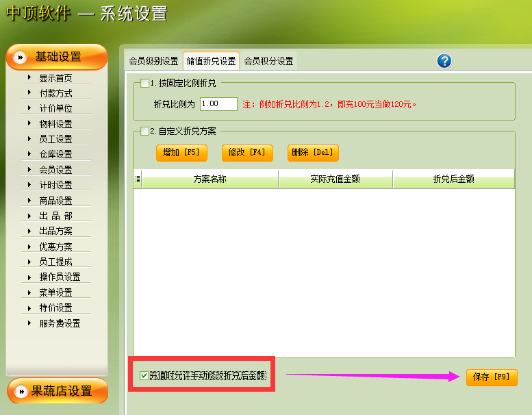Save settings with 保存 [F9] button

coord(492,377)
